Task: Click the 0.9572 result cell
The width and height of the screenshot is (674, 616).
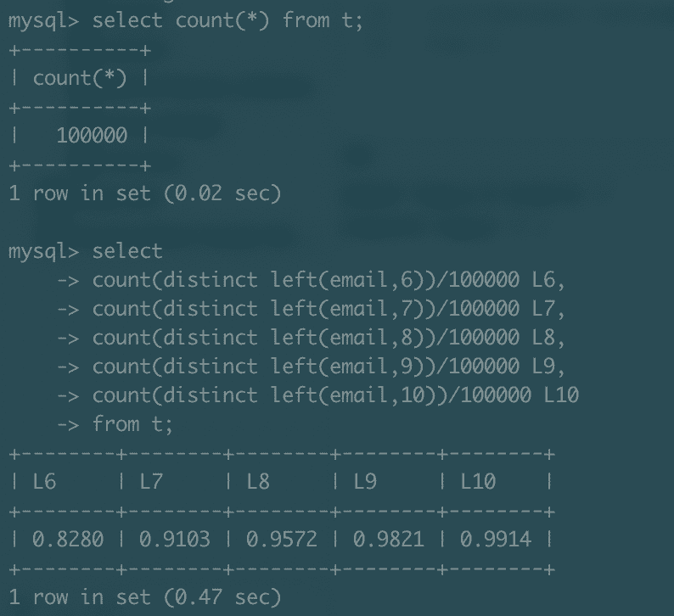Action: pyautogui.click(x=282, y=540)
